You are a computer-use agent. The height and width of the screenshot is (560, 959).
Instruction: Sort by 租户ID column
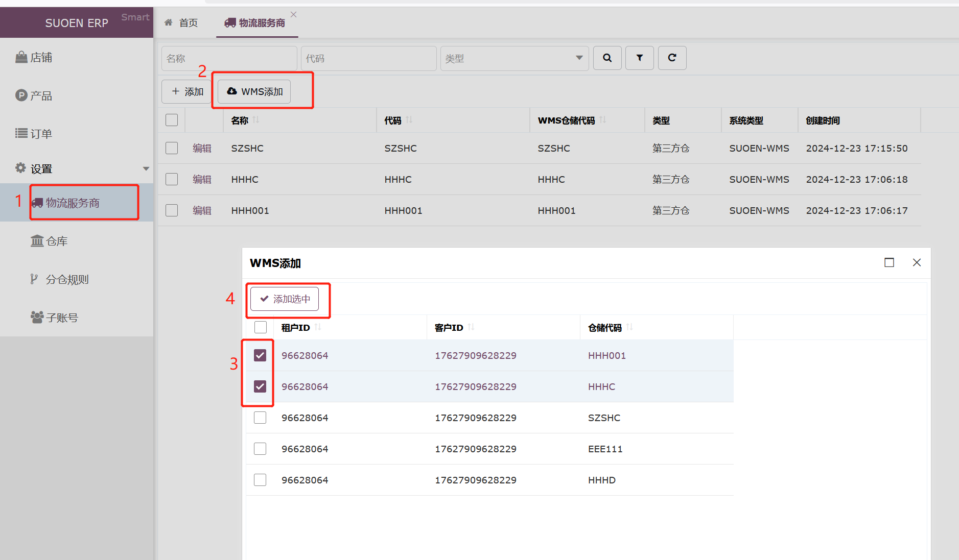318,327
